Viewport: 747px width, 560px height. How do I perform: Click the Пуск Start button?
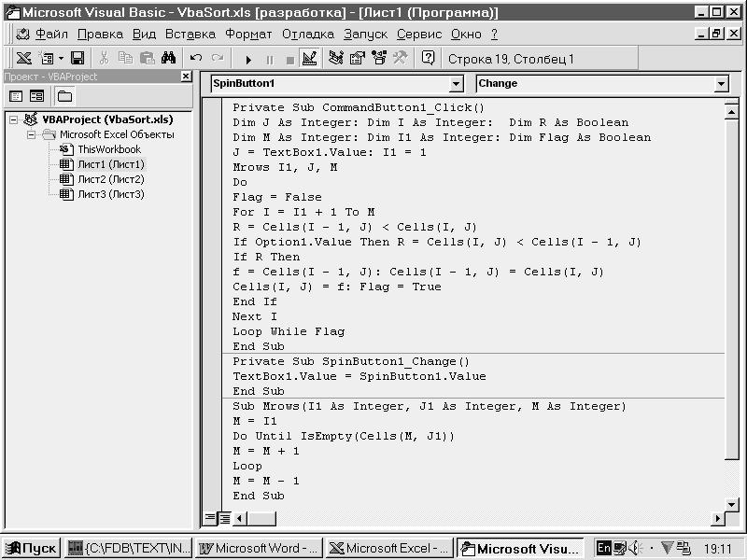(31, 548)
